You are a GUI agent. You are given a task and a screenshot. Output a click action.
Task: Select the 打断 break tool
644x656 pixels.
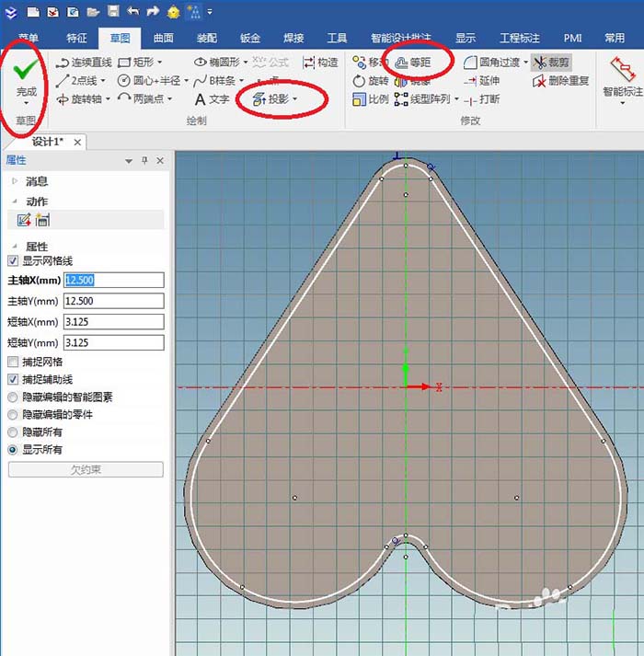point(482,99)
